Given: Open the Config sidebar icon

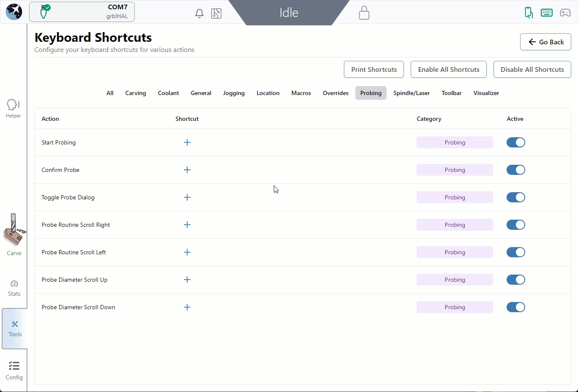Looking at the screenshot, I should pos(14,370).
